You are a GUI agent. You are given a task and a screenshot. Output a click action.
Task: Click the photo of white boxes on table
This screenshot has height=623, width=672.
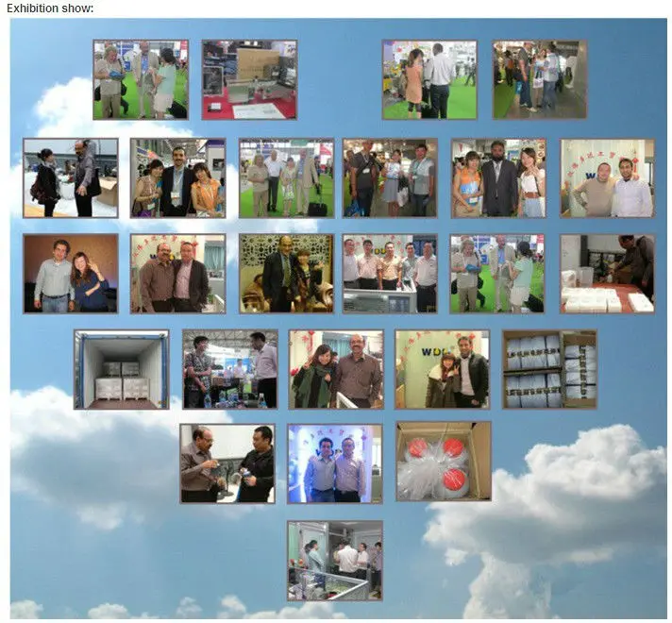[x=607, y=274]
